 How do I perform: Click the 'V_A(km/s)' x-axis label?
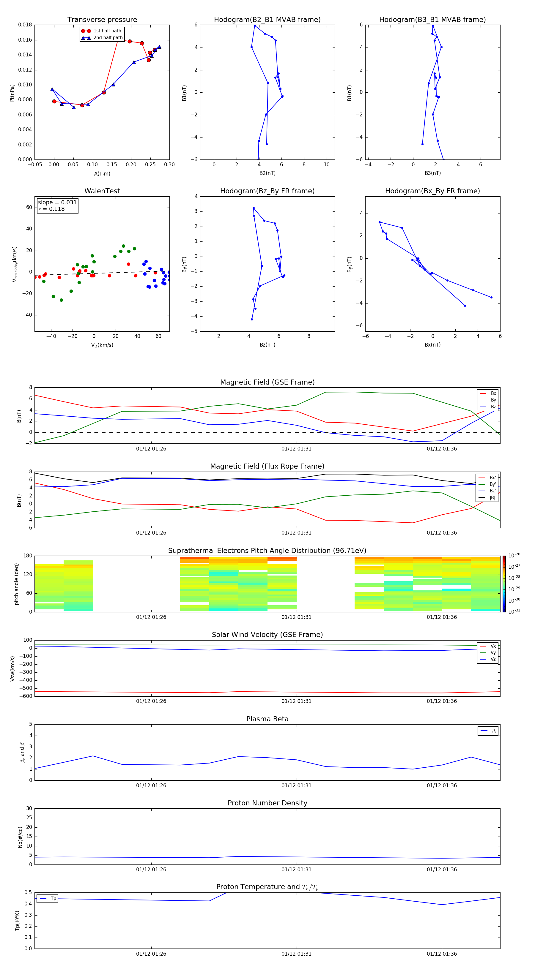click(x=102, y=345)
